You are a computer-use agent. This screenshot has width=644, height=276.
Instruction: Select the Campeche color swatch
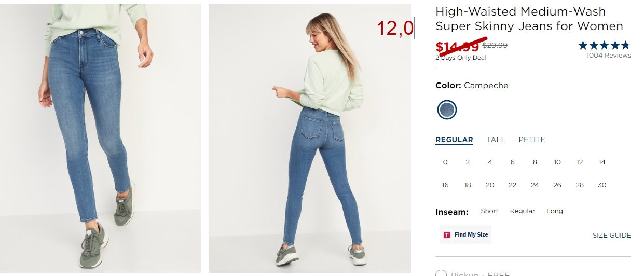pyautogui.click(x=447, y=109)
